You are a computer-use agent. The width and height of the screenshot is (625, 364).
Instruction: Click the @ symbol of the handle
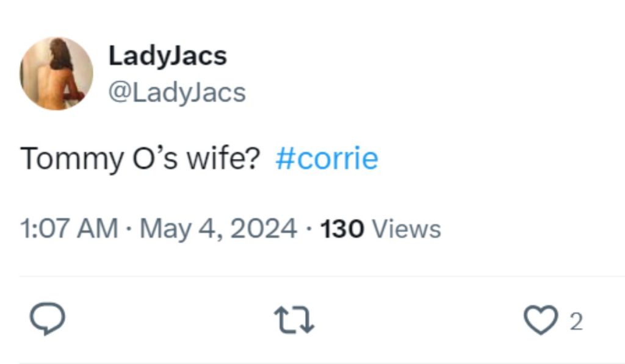[118, 93]
